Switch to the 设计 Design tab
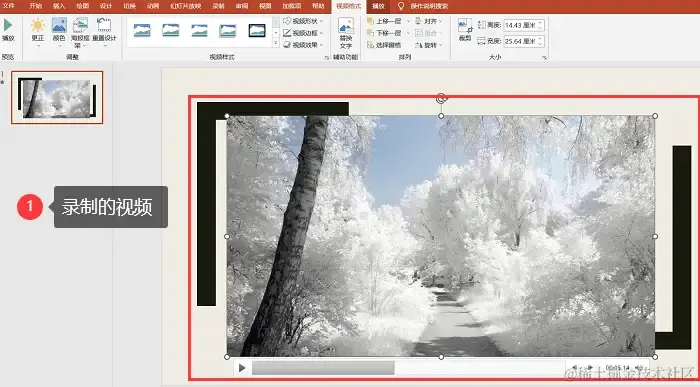This screenshot has width=700, height=387. point(106,6)
